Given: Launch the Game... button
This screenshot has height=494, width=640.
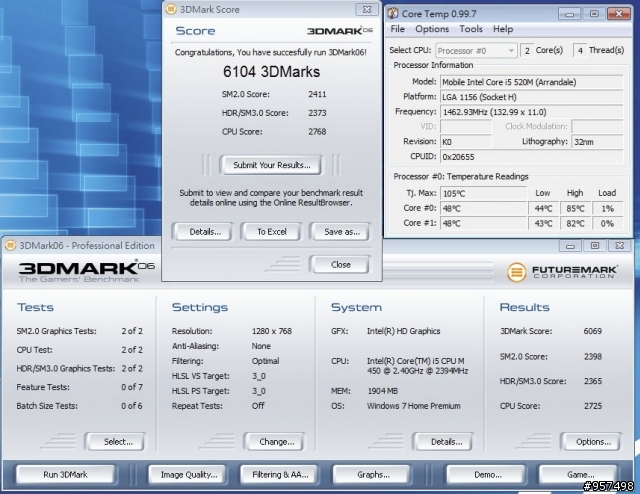Looking at the screenshot, I should [578, 474].
